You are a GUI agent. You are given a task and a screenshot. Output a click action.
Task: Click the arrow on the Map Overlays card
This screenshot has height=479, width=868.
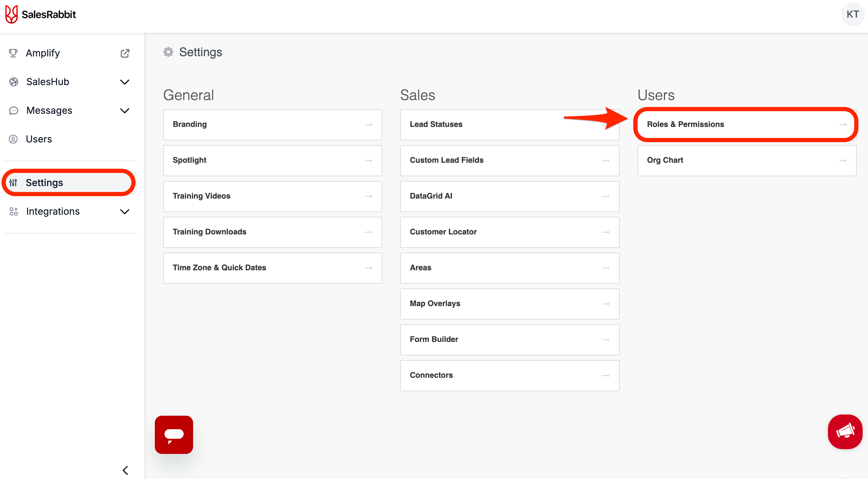point(606,304)
